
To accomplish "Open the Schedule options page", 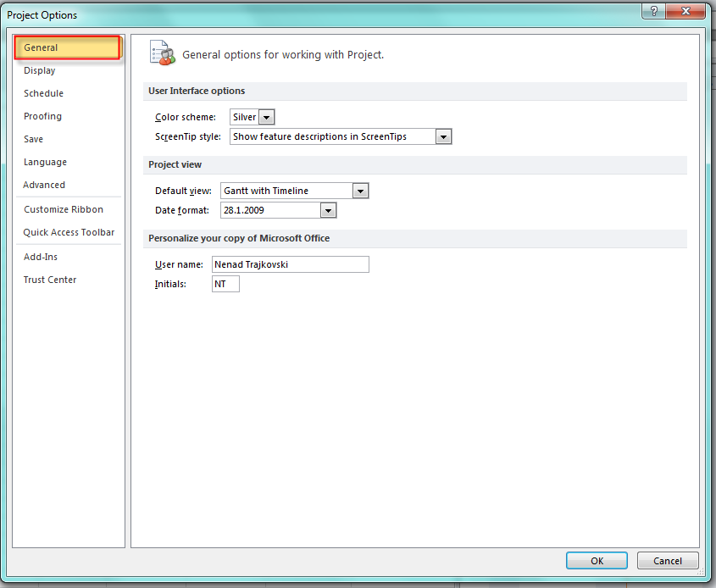I will [x=43, y=94].
